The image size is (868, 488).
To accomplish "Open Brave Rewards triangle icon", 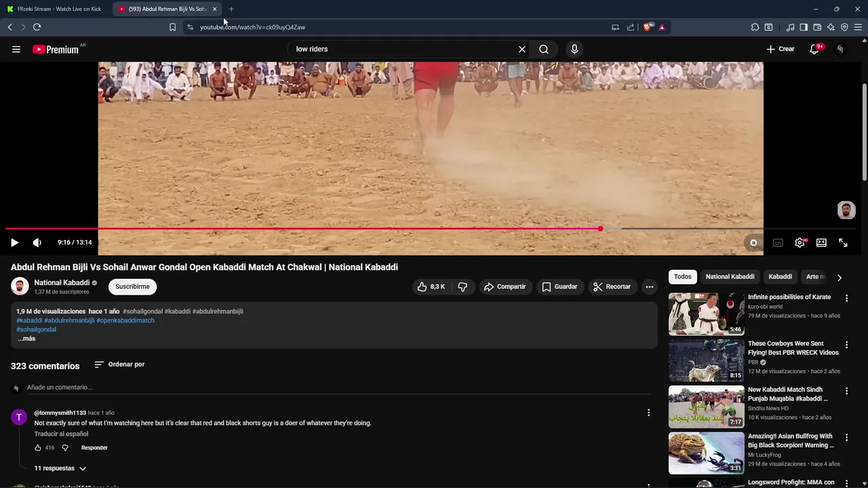I will tap(662, 27).
